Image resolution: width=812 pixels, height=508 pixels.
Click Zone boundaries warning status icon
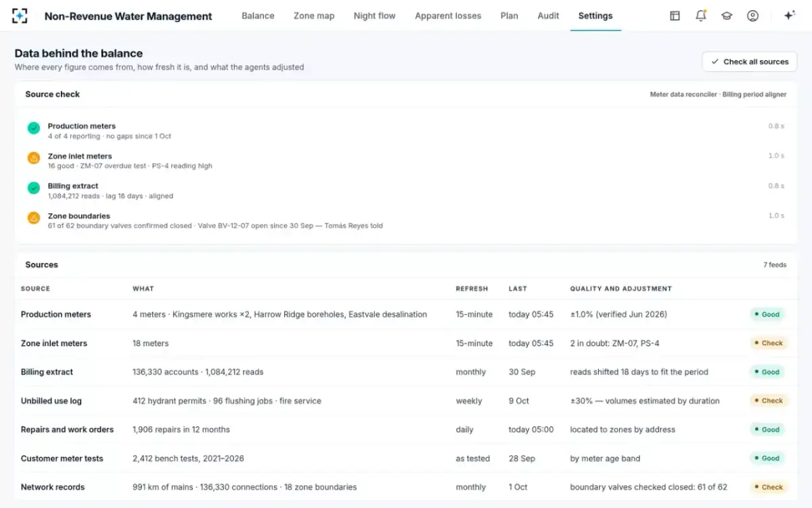point(33,217)
